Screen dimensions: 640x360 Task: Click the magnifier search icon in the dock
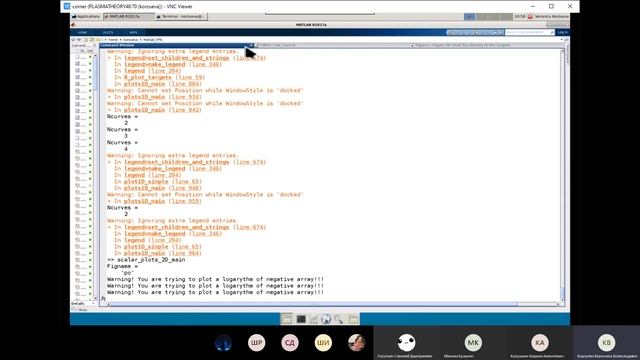[338, 319]
